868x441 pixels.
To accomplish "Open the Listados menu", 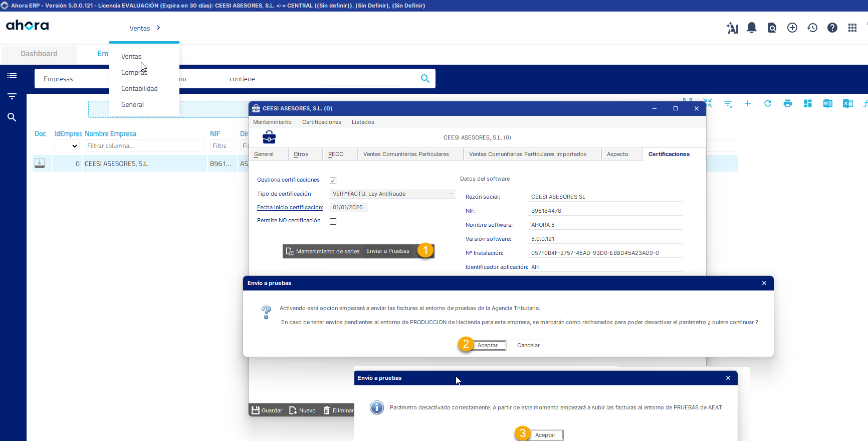I will (363, 122).
